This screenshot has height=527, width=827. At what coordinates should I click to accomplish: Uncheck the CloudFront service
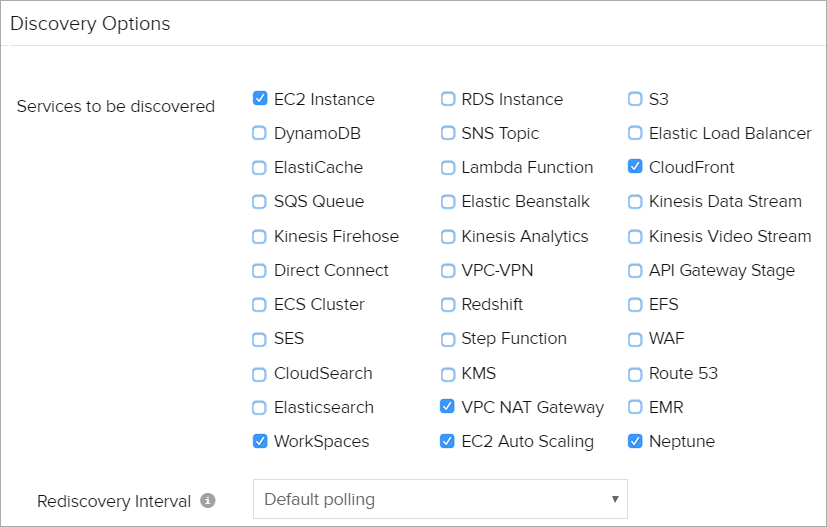(635, 167)
